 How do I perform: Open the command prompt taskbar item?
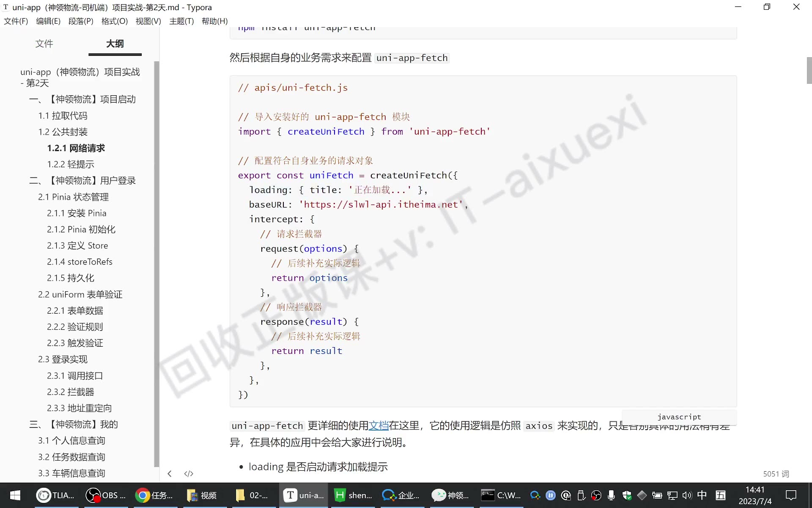point(501,495)
